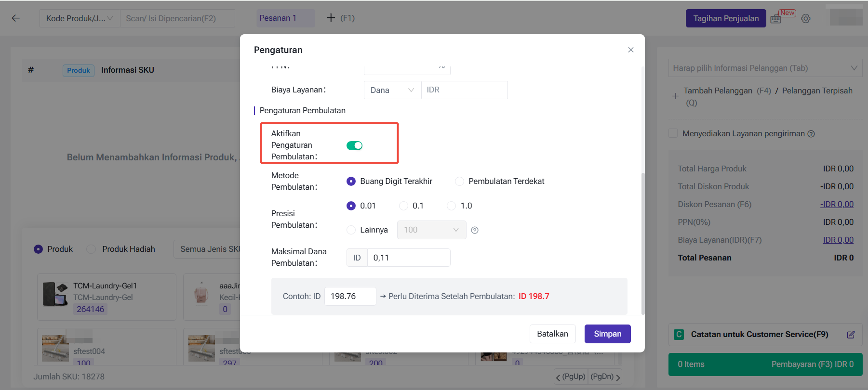Click help icon beside Lainnya precision dropdown
This screenshot has width=868, height=390.
click(x=475, y=230)
